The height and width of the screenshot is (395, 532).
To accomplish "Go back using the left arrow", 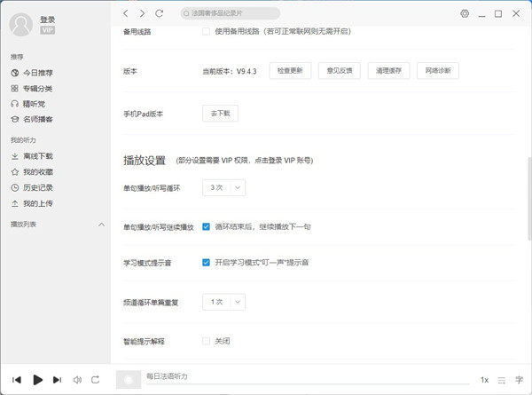I will click(x=127, y=13).
